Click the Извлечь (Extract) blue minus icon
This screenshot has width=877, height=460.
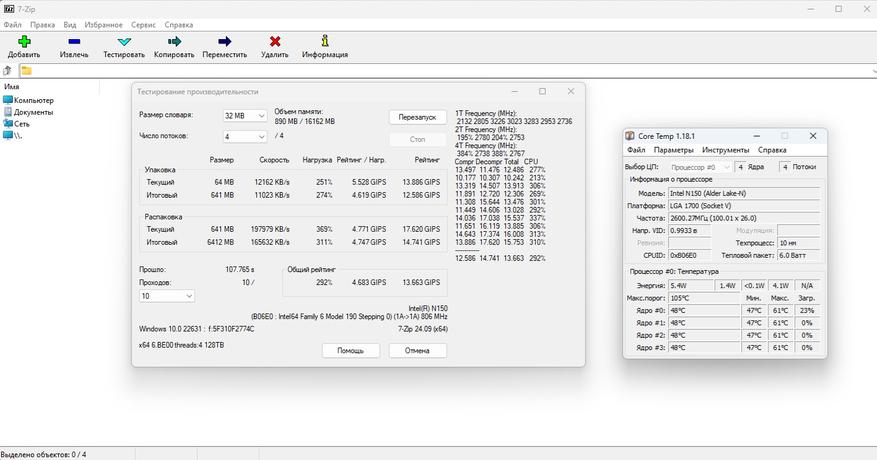tap(74, 41)
